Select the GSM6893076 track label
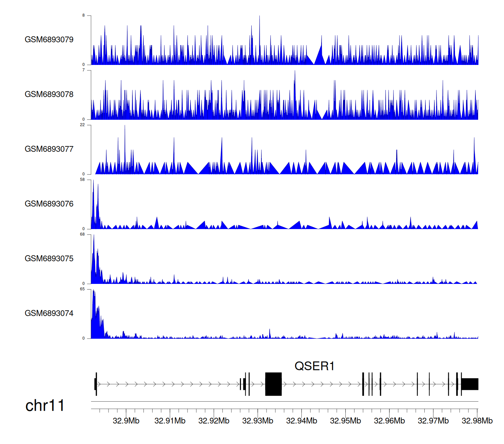The width and height of the screenshot is (504, 444). [49, 204]
